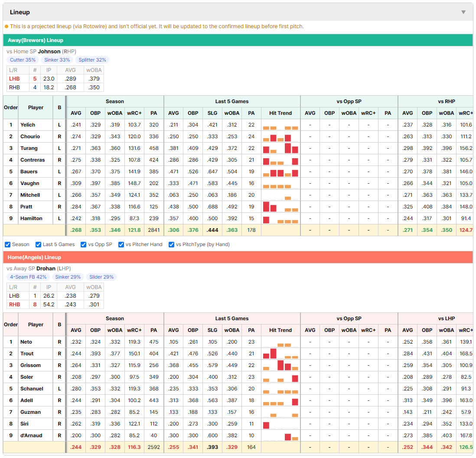Click the Slider 29% pitch tag
476x458 pixels.
[x=101, y=277]
